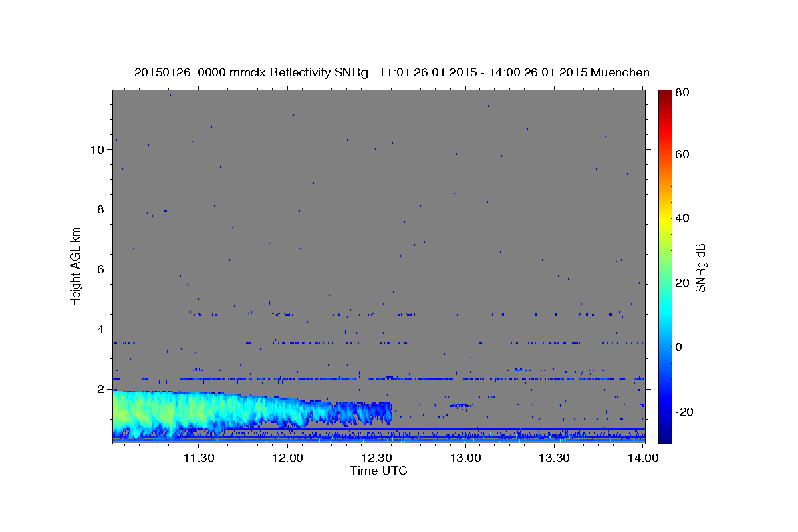Click the 'Time UTC' axis label
This screenshot has height=532, width=798.
378,471
